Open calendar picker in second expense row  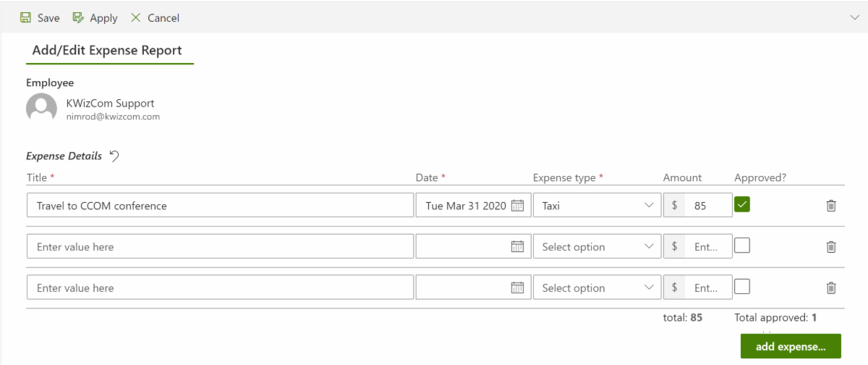pos(517,247)
